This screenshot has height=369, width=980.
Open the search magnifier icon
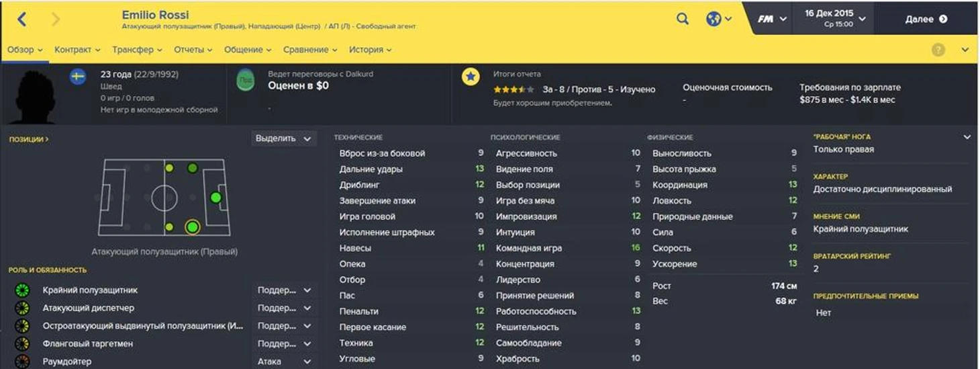pyautogui.click(x=683, y=19)
